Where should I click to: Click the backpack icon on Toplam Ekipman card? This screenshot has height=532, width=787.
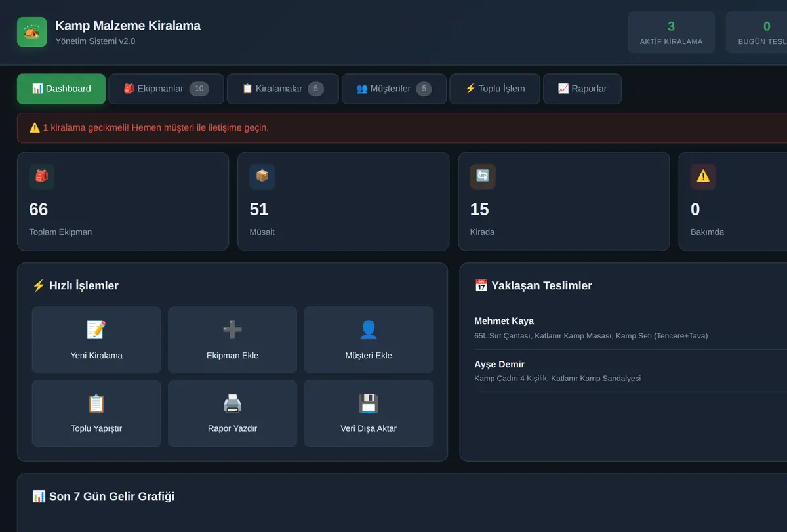[42, 176]
